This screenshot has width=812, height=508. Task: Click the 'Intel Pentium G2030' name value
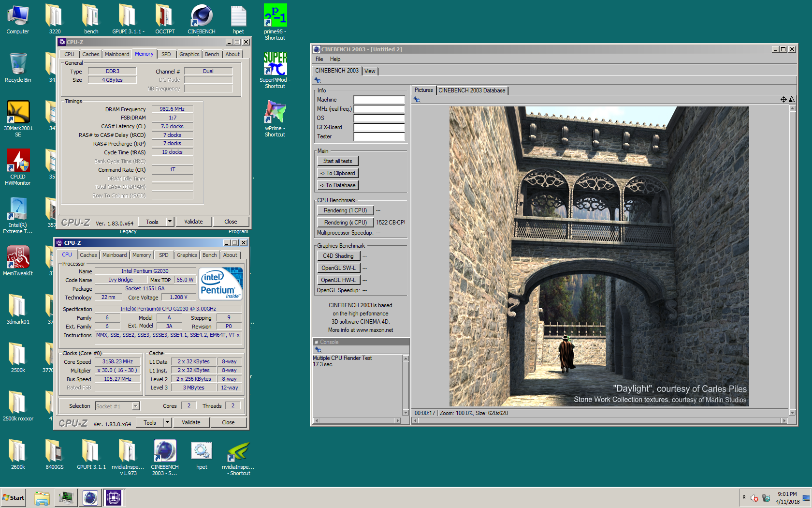click(x=145, y=271)
